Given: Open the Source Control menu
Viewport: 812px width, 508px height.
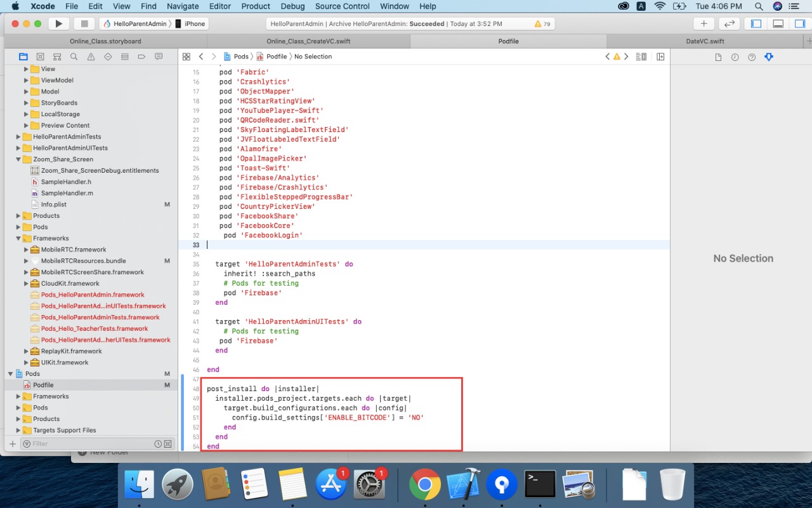Looking at the screenshot, I should point(343,6).
